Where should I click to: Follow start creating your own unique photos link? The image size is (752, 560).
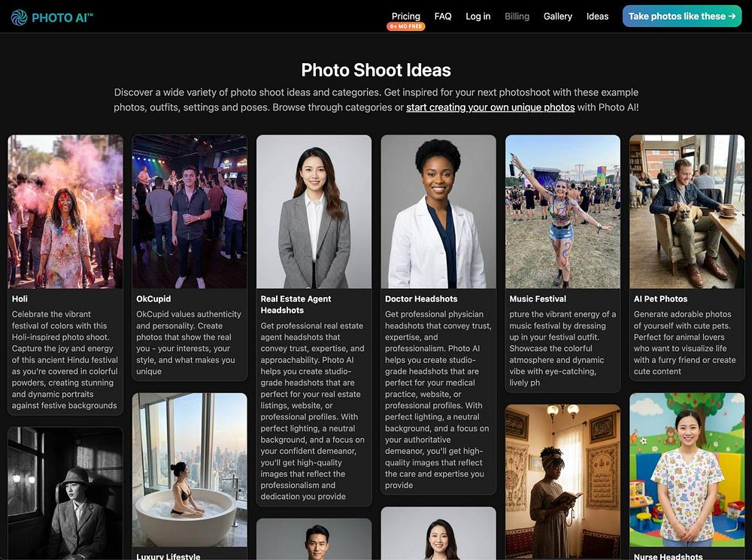490,107
